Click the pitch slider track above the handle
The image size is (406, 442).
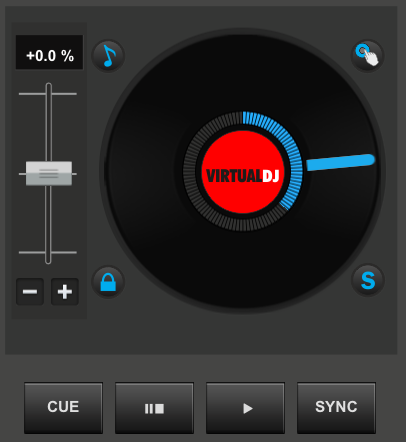(x=49, y=127)
